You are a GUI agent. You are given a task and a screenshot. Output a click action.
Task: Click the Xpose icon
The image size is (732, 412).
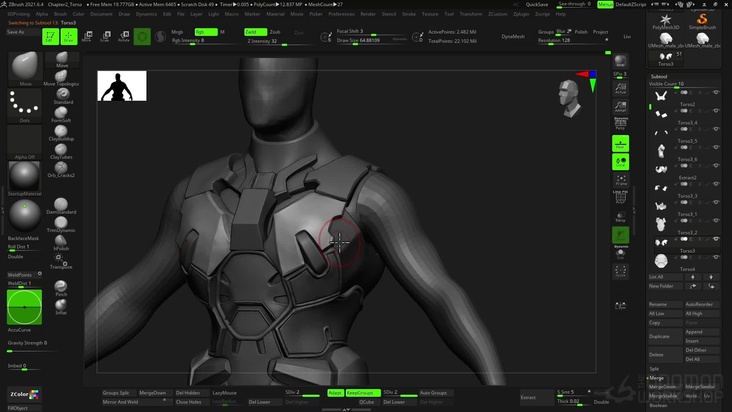pos(620,271)
